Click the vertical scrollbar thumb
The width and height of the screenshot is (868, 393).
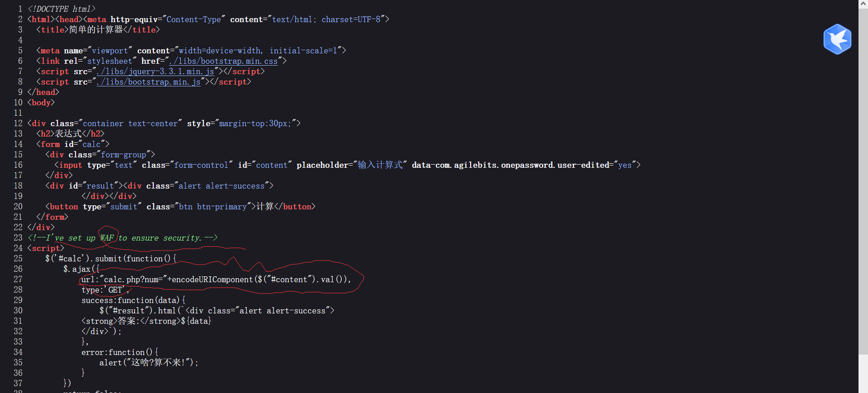pyautogui.click(x=863, y=181)
